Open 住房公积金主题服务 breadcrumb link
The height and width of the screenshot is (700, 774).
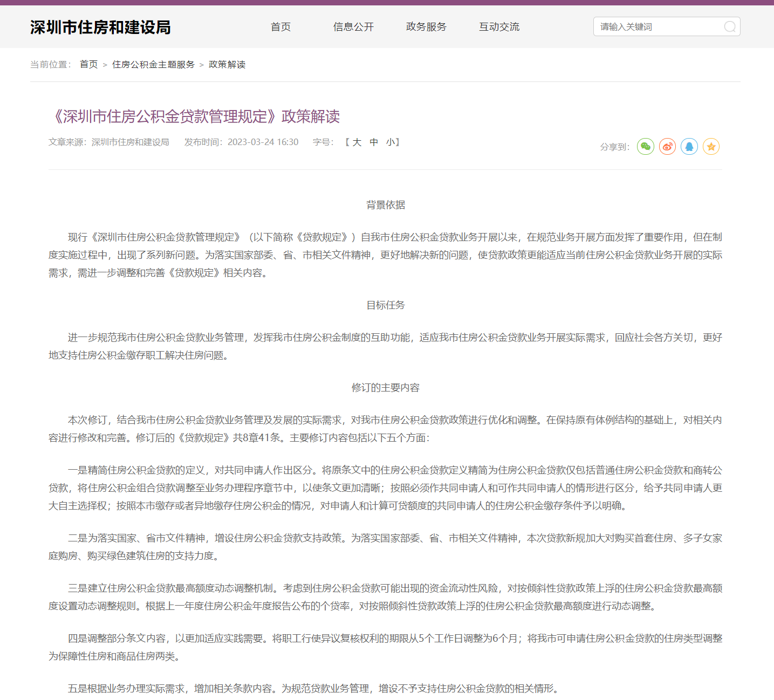(153, 65)
